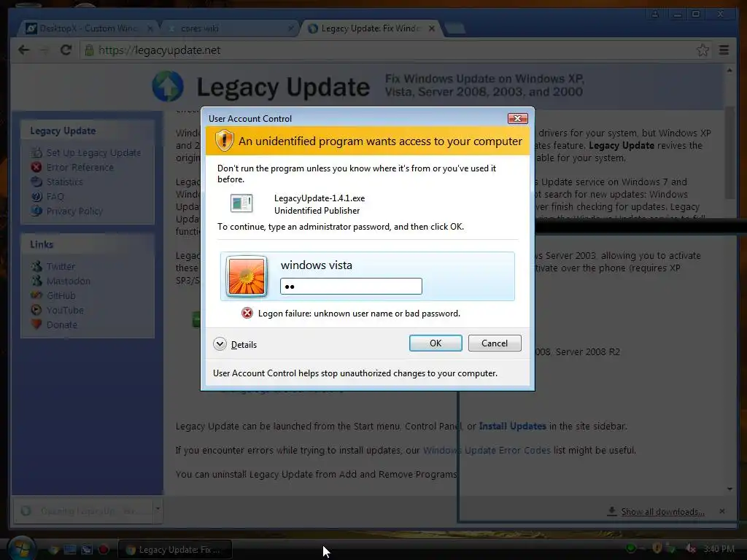The height and width of the screenshot is (560, 747).
Task: Open a new browser tab
Action: 455,28
